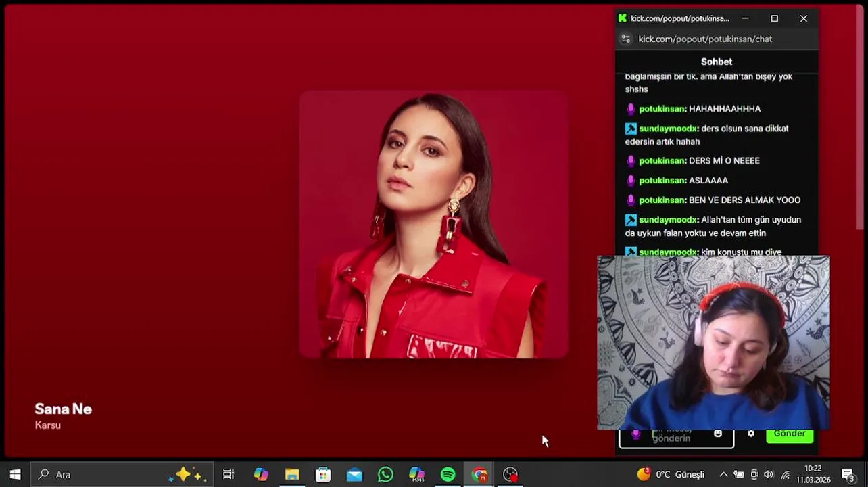
Task: Click potukinsan on the ASLAAAA message
Action: click(x=662, y=180)
